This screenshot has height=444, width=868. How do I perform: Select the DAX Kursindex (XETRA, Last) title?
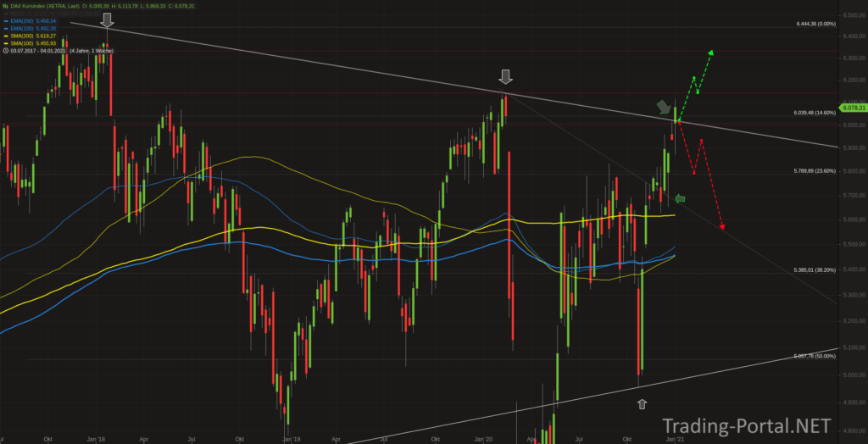pos(45,6)
